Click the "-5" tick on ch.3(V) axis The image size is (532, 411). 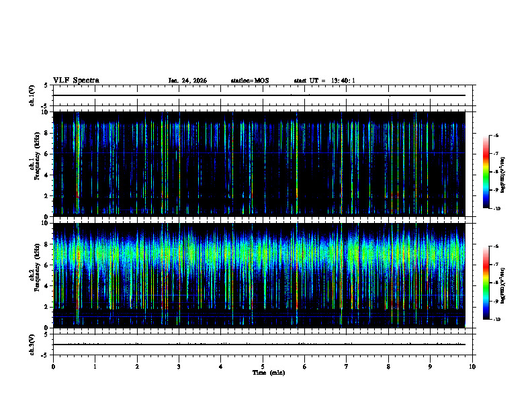pyautogui.click(x=44, y=355)
